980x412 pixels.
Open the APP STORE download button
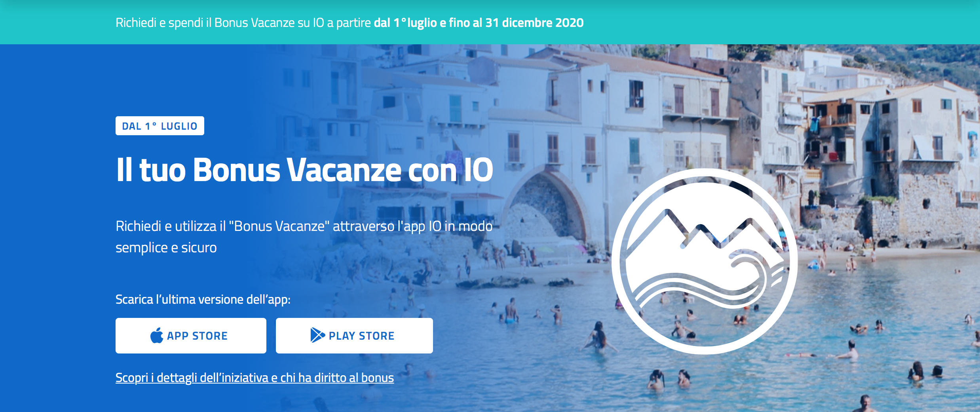[x=191, y=336]
